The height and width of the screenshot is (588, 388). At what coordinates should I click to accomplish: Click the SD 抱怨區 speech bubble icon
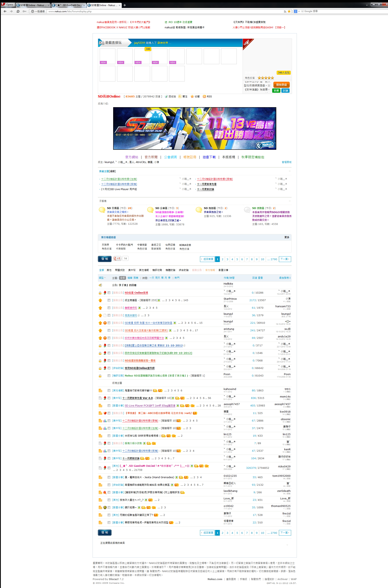(199, 210)
